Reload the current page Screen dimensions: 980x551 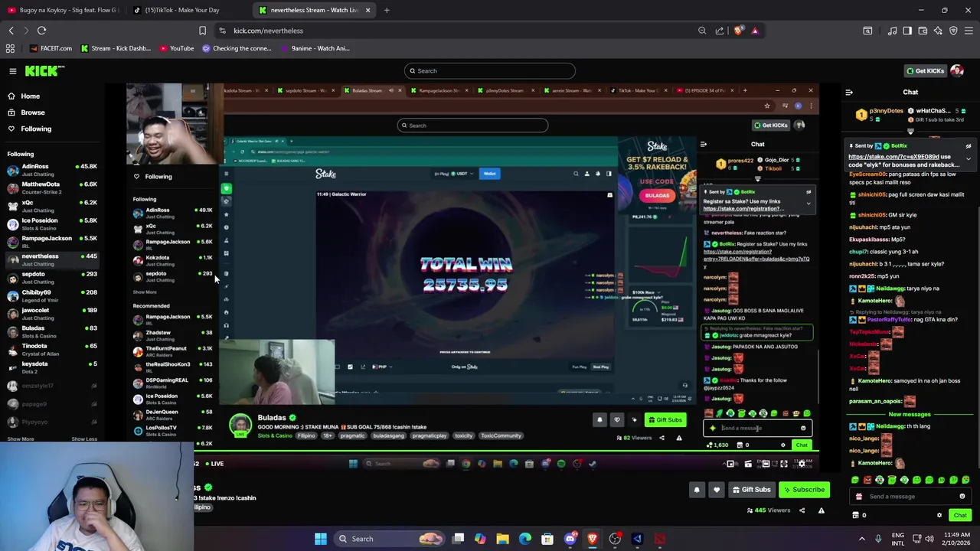point(41,31)
